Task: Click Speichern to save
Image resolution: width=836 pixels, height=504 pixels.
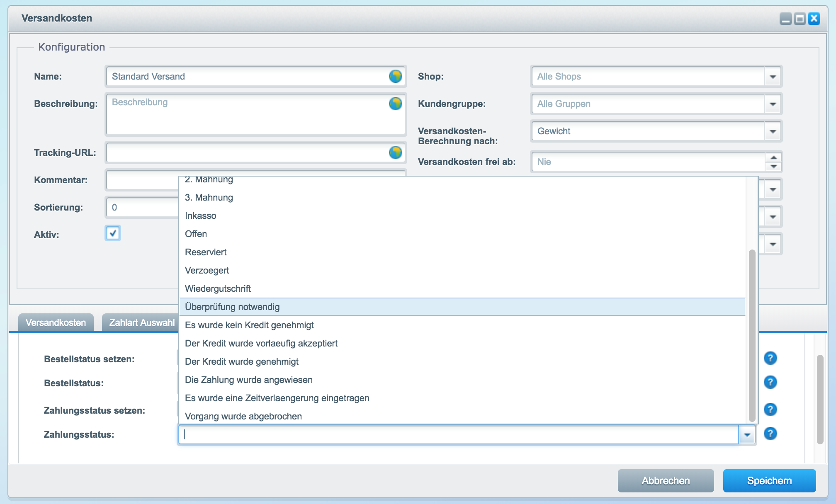Action: tap(769, 481)
